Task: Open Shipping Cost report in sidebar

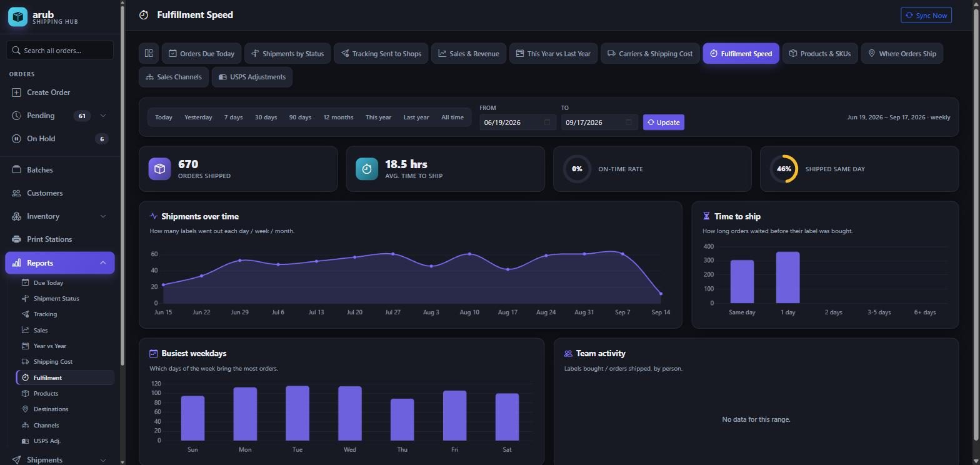Action: coord(53,362)
